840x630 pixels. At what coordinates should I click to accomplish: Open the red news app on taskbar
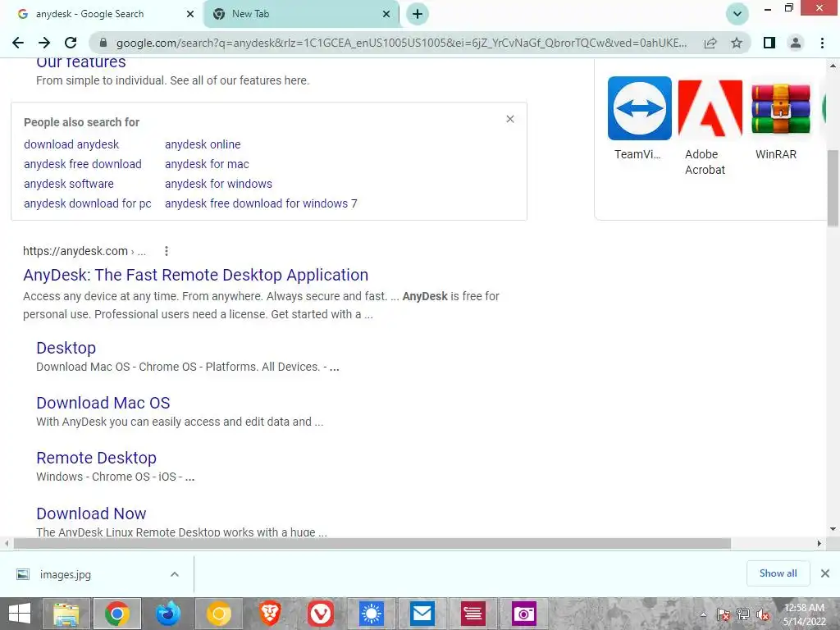point(473,614)
